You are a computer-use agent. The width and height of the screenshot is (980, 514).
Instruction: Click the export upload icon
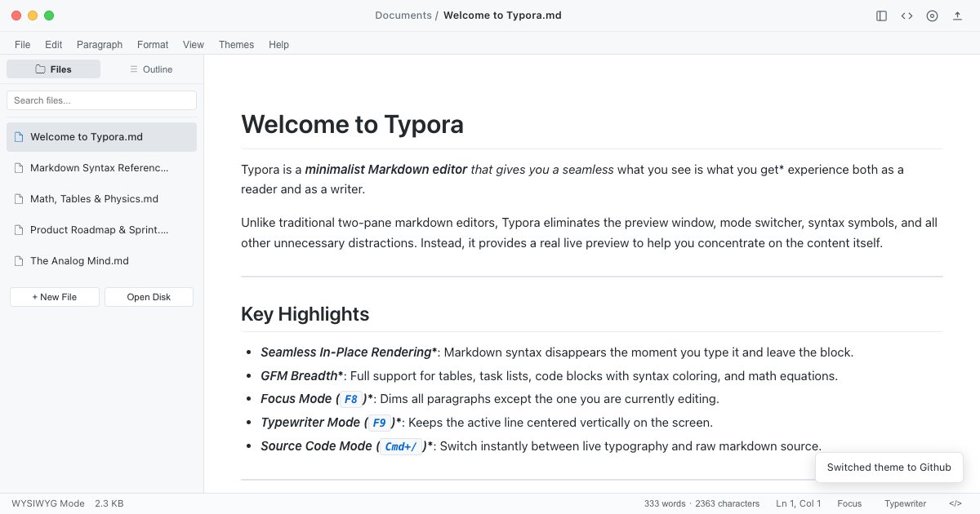tap(957, 16)
